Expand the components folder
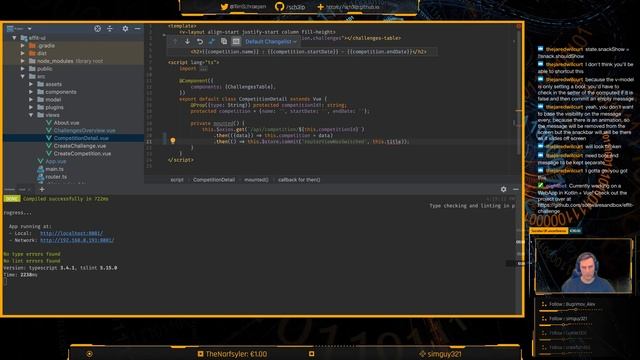Viewport: 640px width, 360px height. click(x=31, y=92)
